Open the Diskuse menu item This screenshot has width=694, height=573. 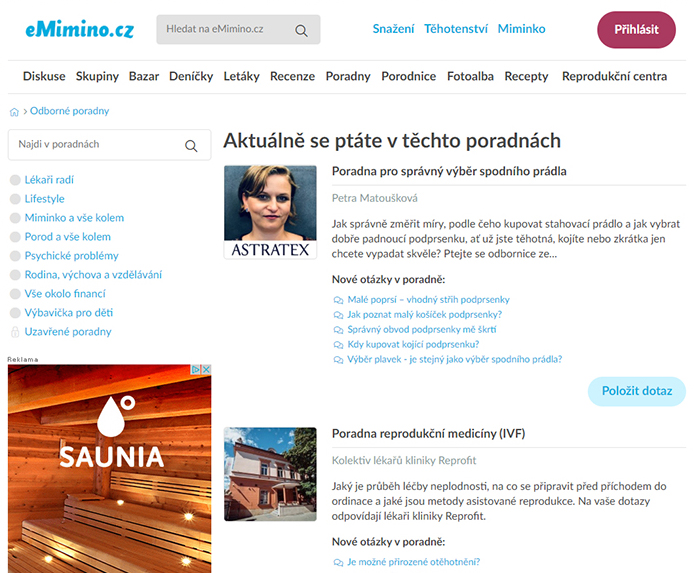(44, 76)
